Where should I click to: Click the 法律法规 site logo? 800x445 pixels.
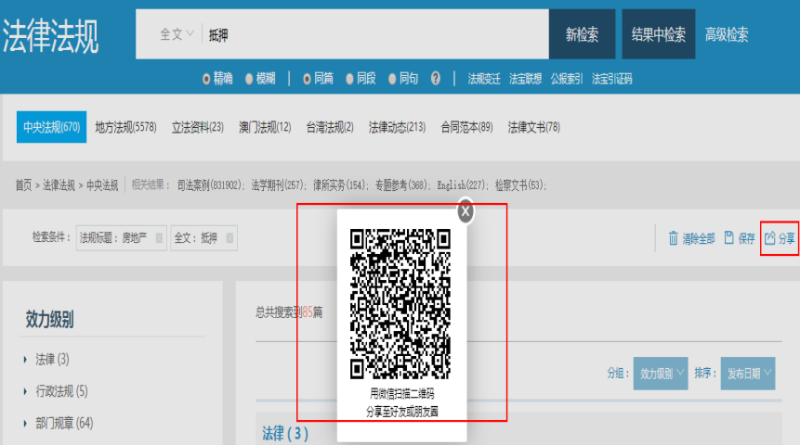[x=50, y=36]
